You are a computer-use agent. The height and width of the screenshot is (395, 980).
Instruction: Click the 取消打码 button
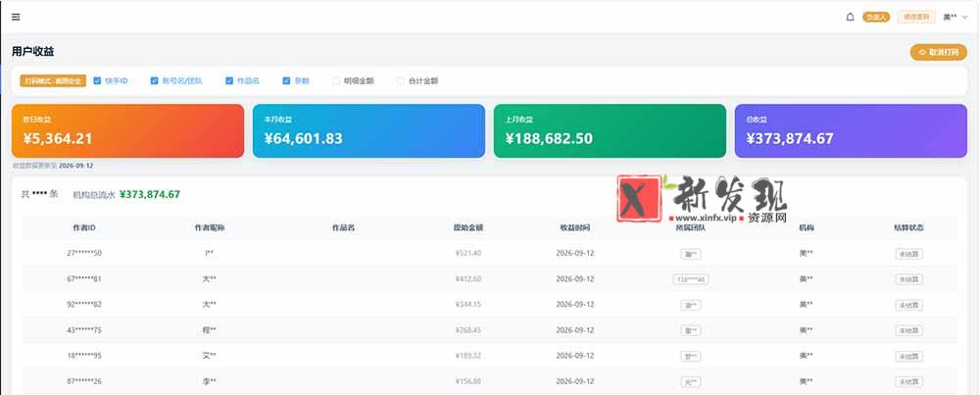[938, 53]
